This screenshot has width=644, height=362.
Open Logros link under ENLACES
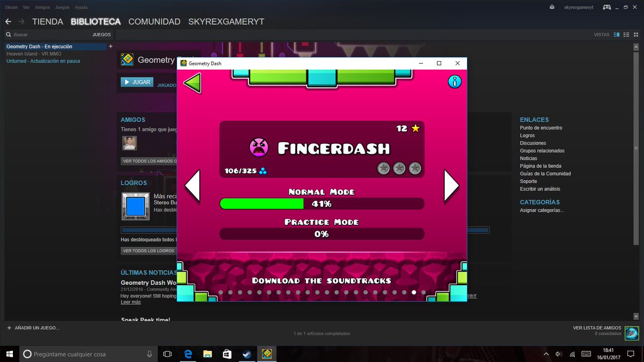pos(528,136)
